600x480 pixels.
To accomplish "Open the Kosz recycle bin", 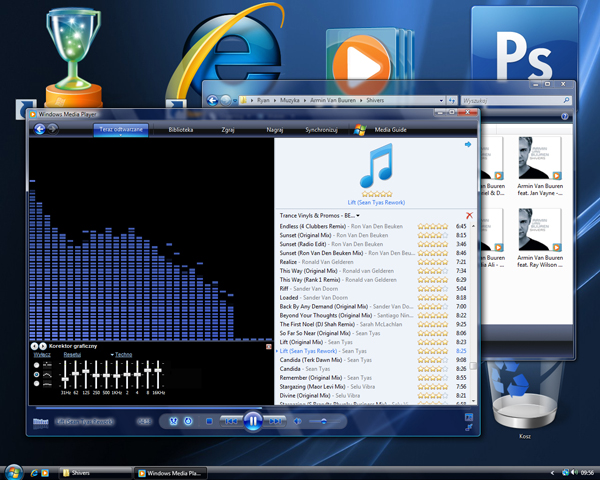I will coord(525,398).
